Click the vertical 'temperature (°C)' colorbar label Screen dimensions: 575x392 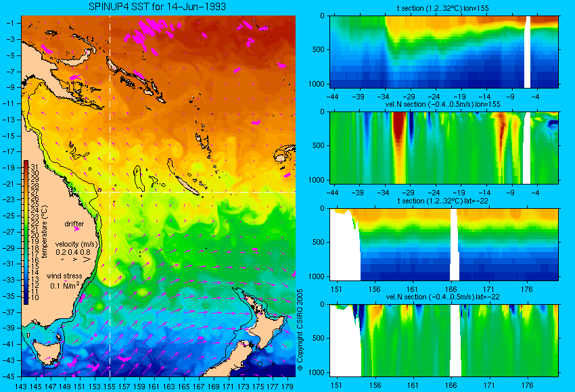coord(45,232)
